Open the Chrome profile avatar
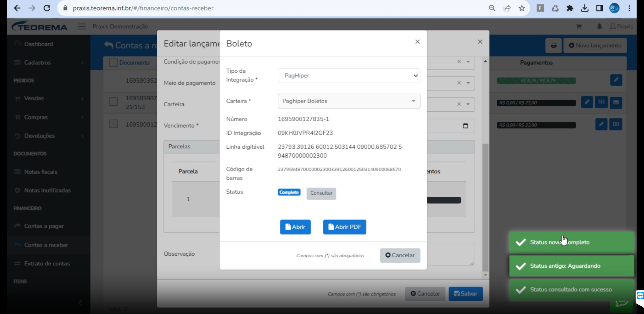 click(x=614, y=8)
